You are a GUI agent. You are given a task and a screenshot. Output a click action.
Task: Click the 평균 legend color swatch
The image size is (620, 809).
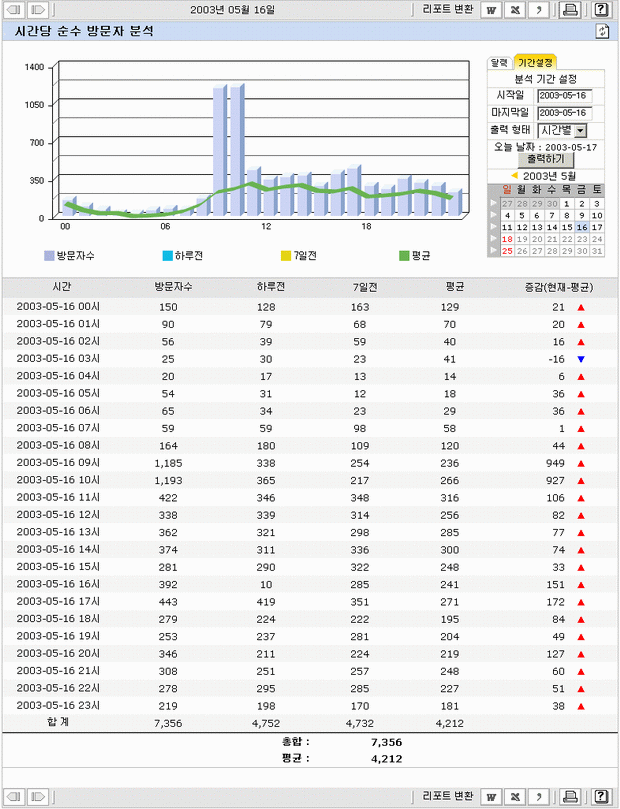(404, 255)
